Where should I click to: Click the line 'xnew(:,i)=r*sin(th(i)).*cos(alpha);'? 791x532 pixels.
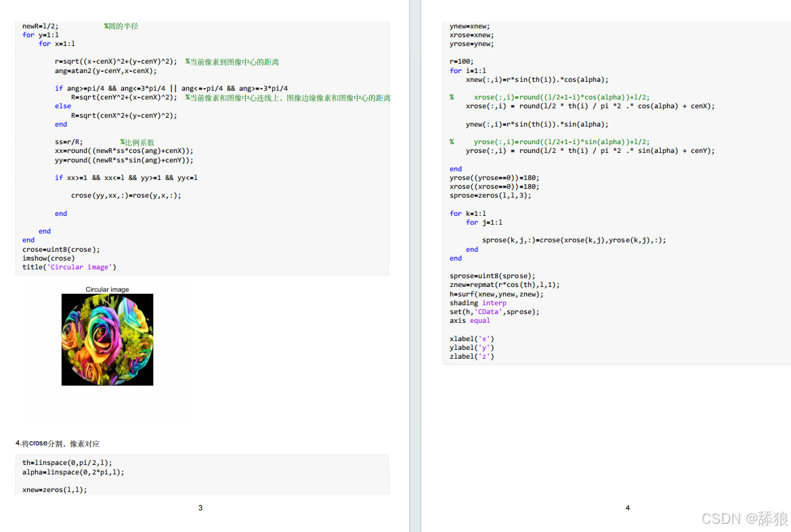[x=537, y=80]
